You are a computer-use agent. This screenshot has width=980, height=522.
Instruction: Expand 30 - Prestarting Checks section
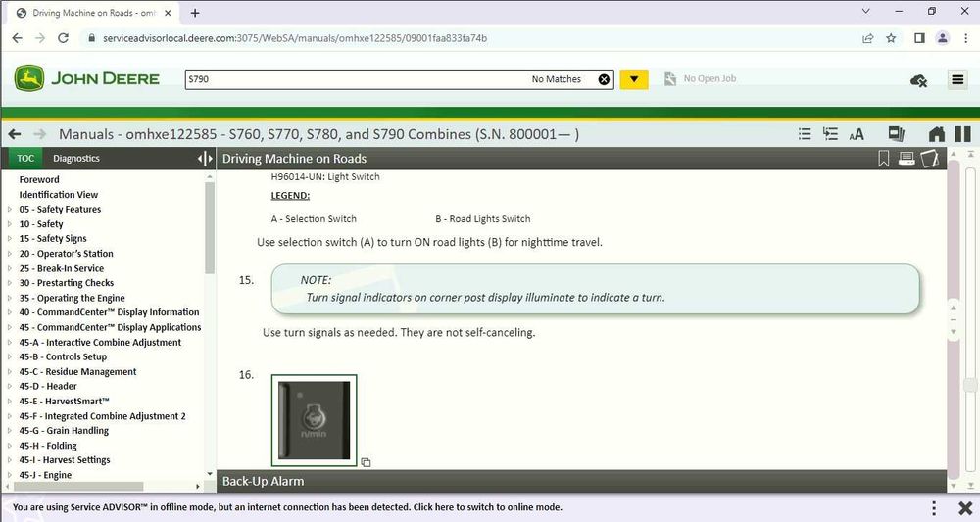[10, 283]
